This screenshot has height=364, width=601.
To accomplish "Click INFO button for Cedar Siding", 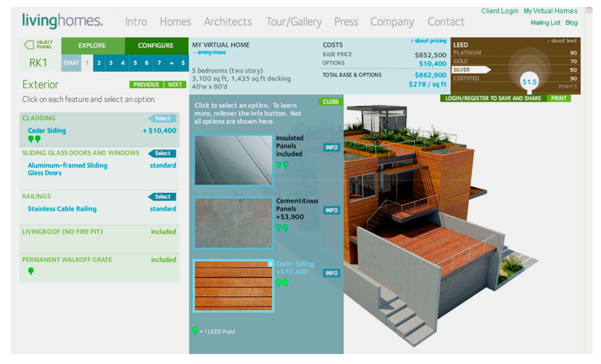I will click(x=331, y=273).
